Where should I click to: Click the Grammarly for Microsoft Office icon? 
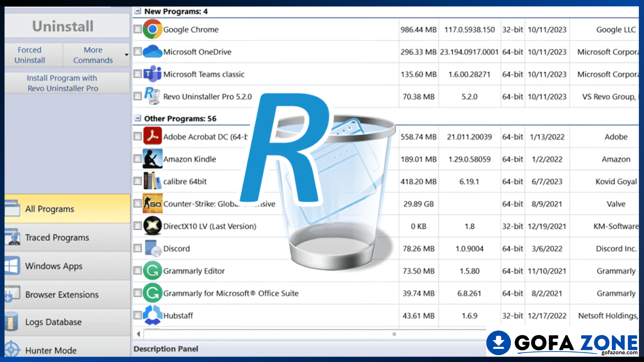152,293
